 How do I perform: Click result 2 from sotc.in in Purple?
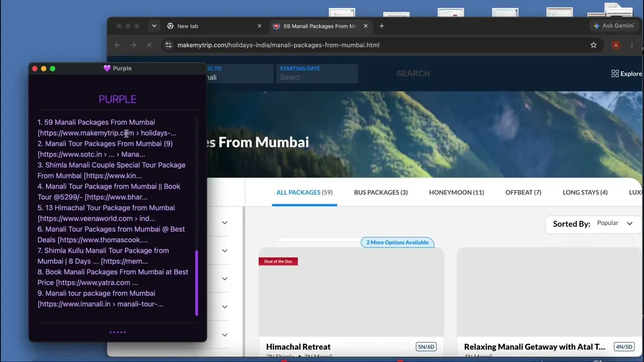105,149
